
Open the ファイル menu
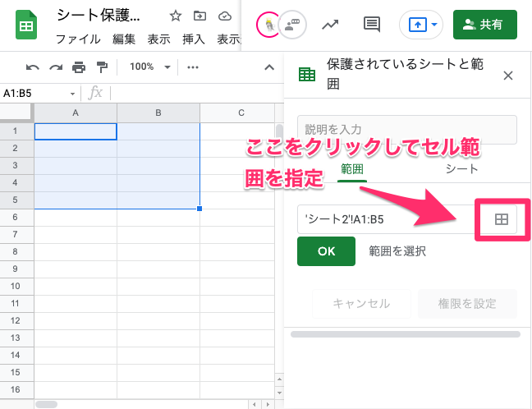[x=77, y=39]
